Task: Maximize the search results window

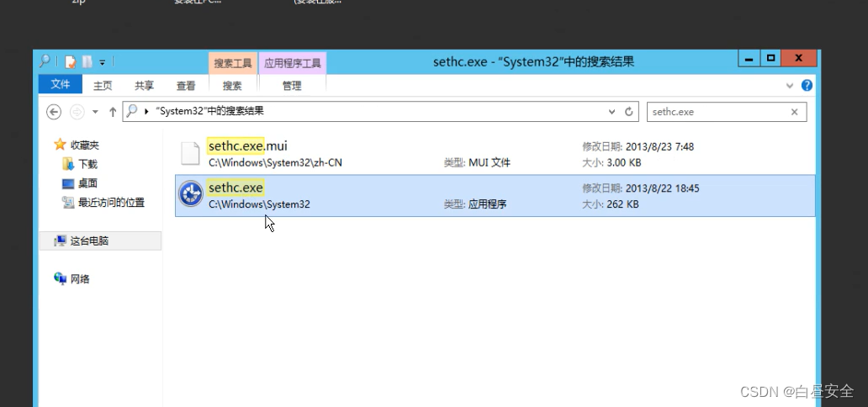Action: pos(770,58)
